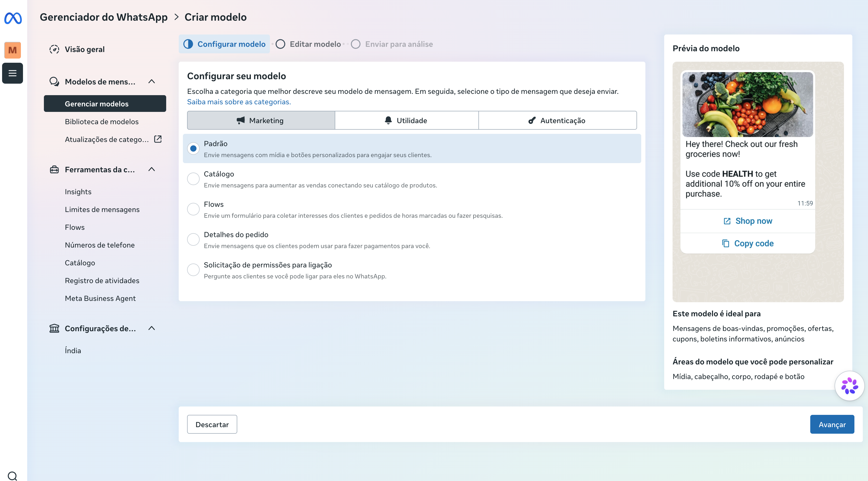Screen dimensions: 868x481
Task: Click the Copy code icon in preview
Action: click(726, 243)
